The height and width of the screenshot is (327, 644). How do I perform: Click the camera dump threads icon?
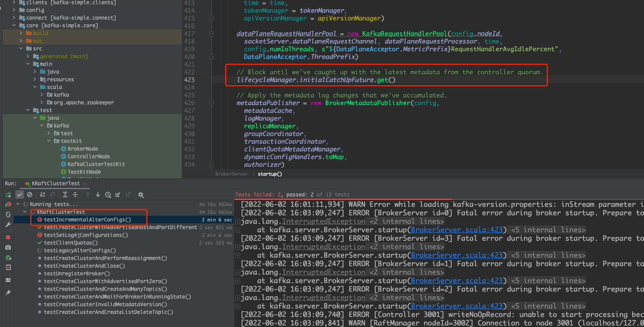point(8,247)
